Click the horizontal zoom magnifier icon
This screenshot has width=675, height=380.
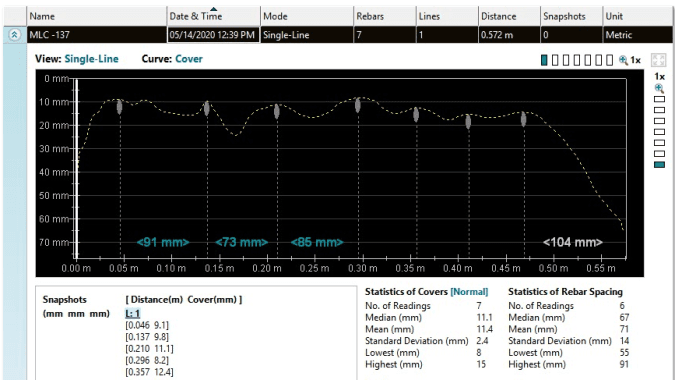[623, 60]
